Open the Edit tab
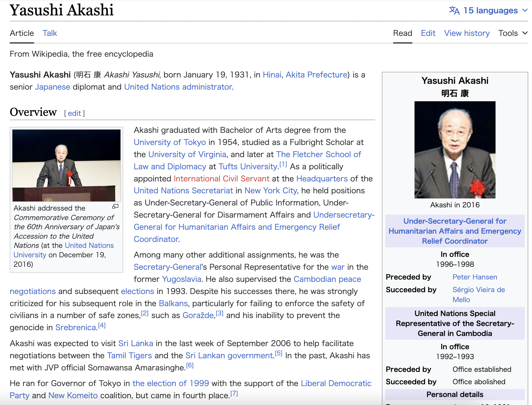The height and width of the screenshot is (405, 532). click(428, 33)
